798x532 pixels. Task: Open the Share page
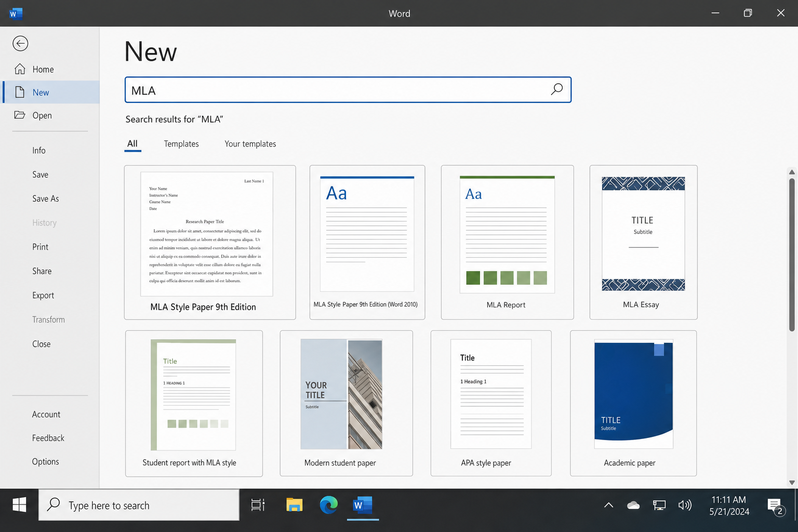pyautogui.click(x=42, y=271)
